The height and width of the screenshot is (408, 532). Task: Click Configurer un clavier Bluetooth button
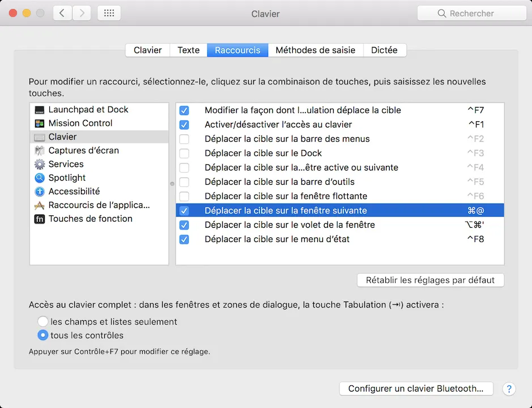point(416,389)
